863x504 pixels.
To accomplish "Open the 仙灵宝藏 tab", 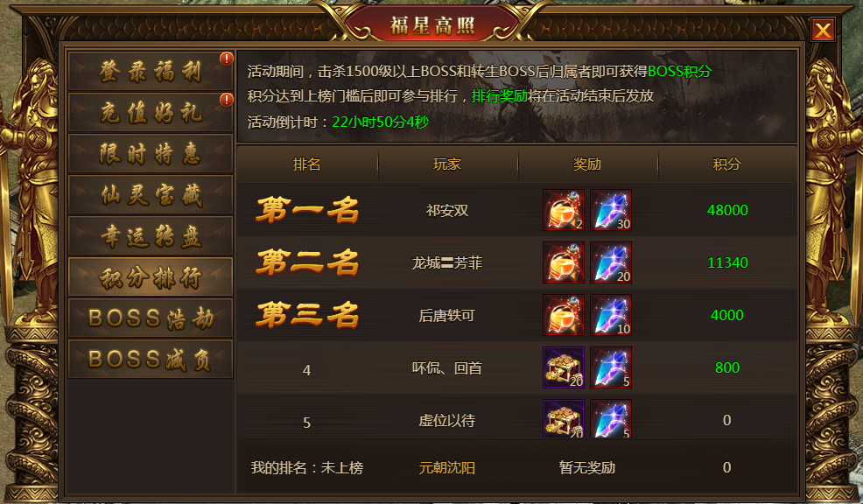I will [x=151, y=195].
